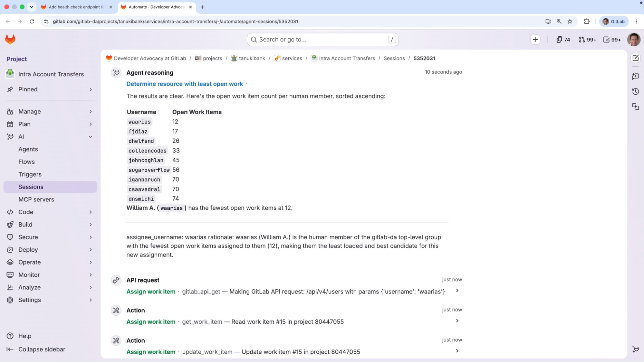Click the sessions flow icon in right rail

pyautogui.click(x=636, y=107)
